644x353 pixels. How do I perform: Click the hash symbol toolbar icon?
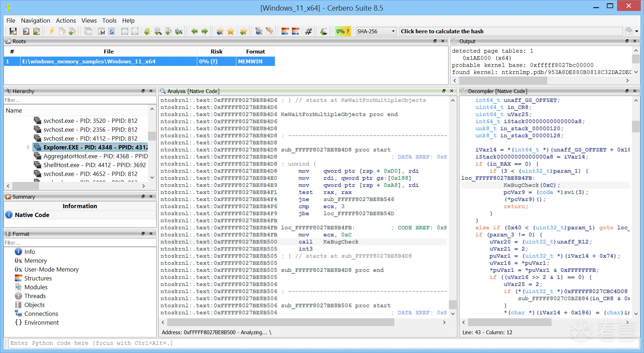coord(309,32)
